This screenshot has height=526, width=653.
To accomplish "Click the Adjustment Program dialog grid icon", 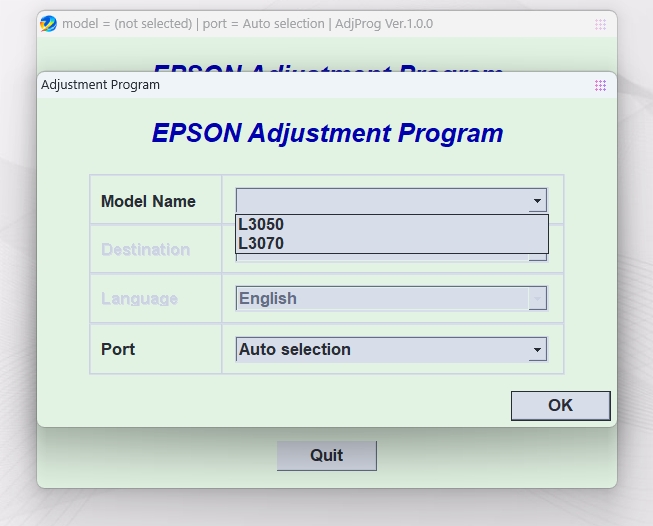I will click(x=600, y=85).
